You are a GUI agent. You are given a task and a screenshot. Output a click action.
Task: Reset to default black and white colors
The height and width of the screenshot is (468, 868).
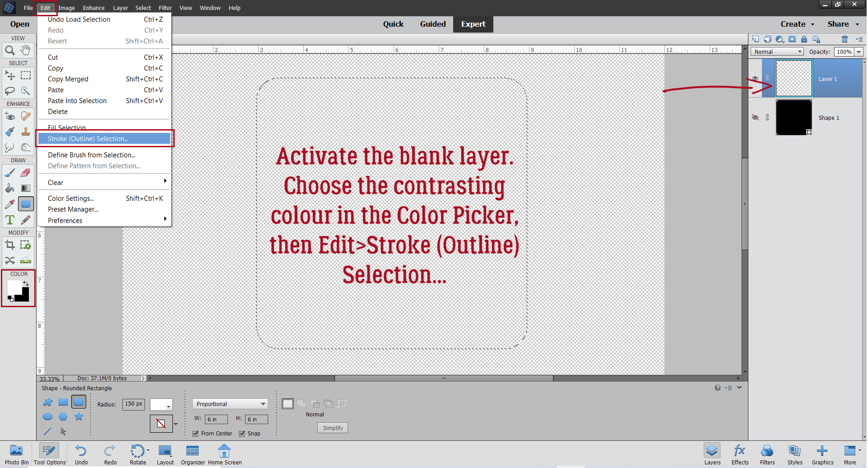[10, 299]
